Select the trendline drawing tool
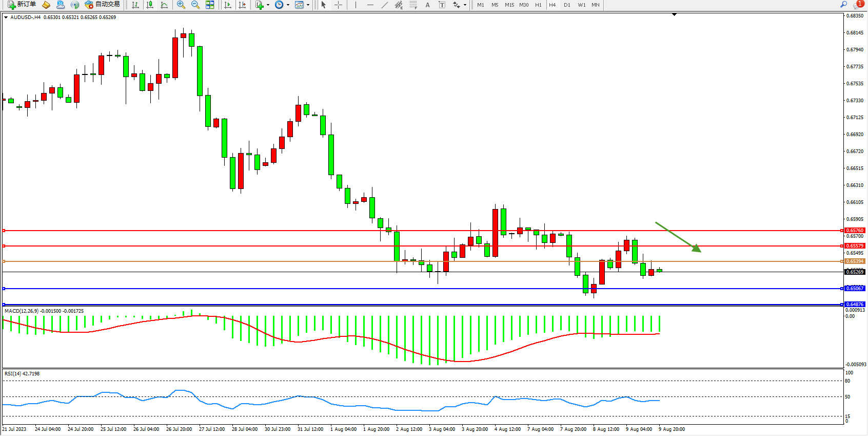The width and height of the screenshot is (868, 436). click(385, 5)
